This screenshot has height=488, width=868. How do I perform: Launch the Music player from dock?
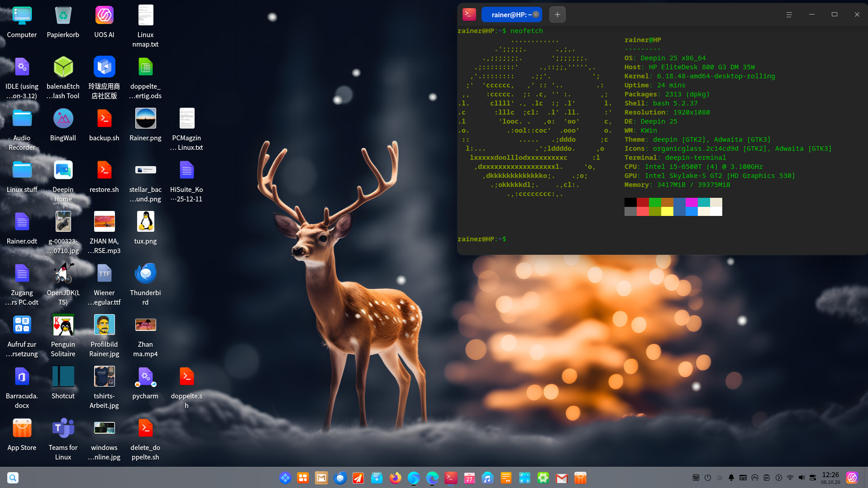click(487, 478)
